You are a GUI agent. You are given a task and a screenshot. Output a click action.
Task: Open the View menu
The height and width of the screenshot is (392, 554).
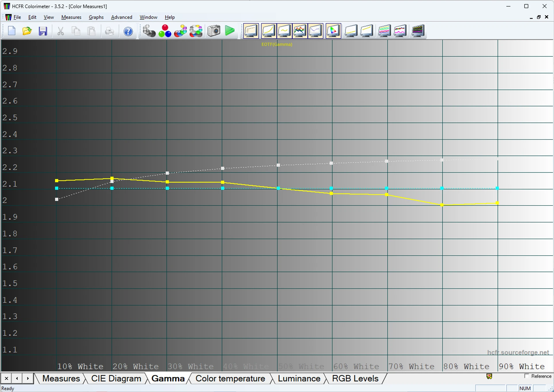pyautogui.click(x=49, y=17)
